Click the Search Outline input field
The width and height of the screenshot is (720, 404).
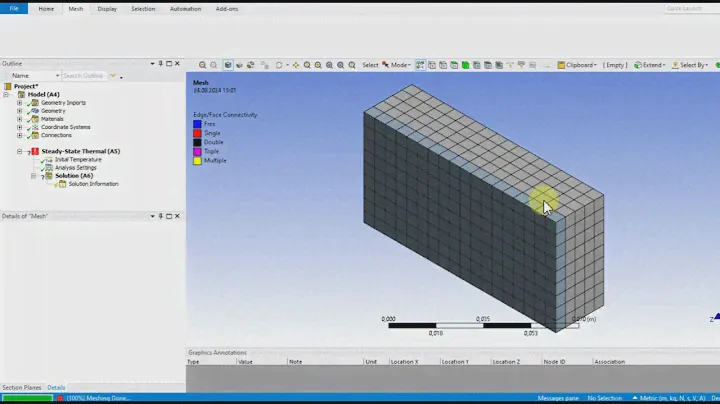click(84, 76)
